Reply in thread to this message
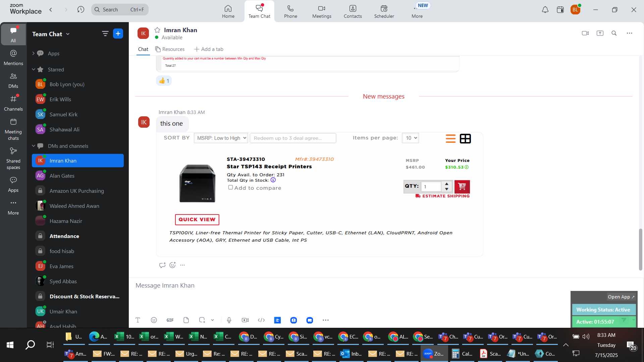 pos(162,265)
